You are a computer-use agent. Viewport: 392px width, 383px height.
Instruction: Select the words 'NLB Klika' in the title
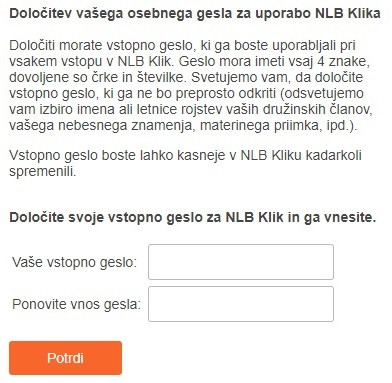click(348, 13)
